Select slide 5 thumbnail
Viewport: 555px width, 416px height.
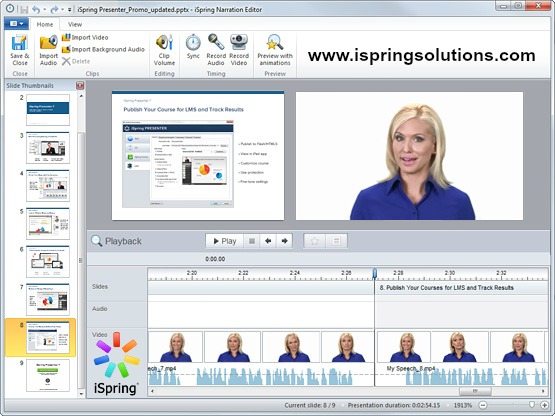point(48,223)
